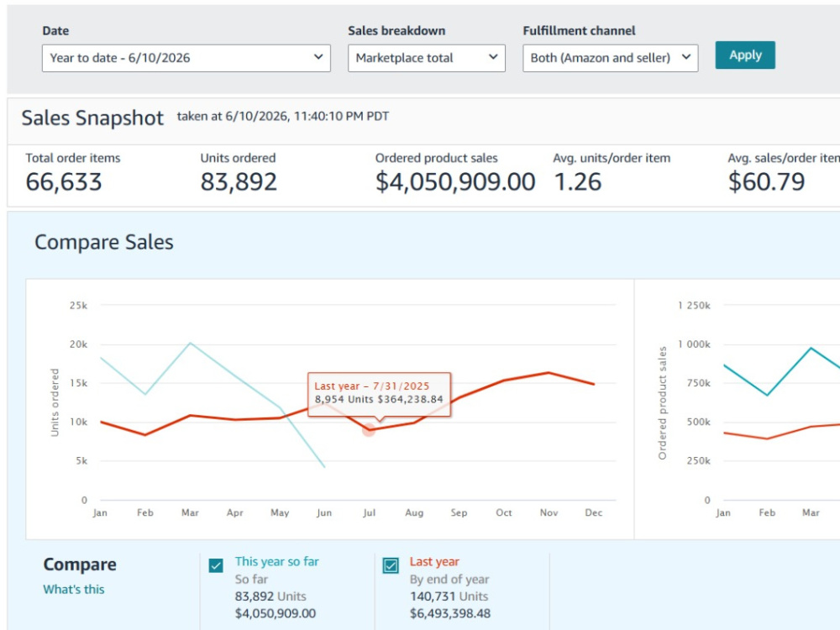Expand the Sales breakdown dropdown
840x630 pixels.
tap(427, 58)
